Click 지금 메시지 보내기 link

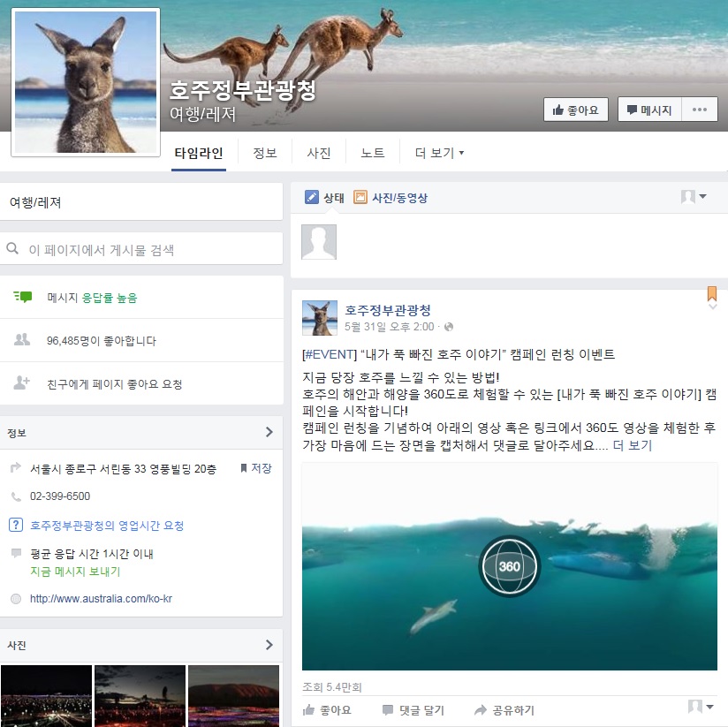click(75, 572)
